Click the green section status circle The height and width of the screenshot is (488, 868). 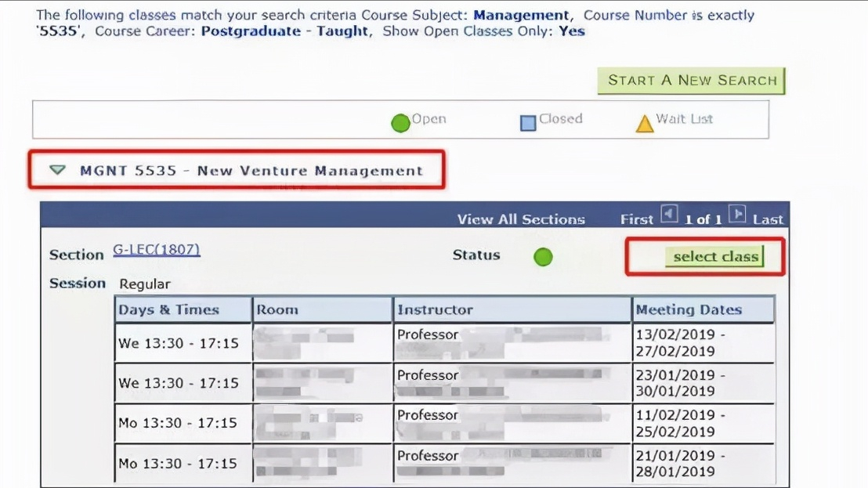543,257
